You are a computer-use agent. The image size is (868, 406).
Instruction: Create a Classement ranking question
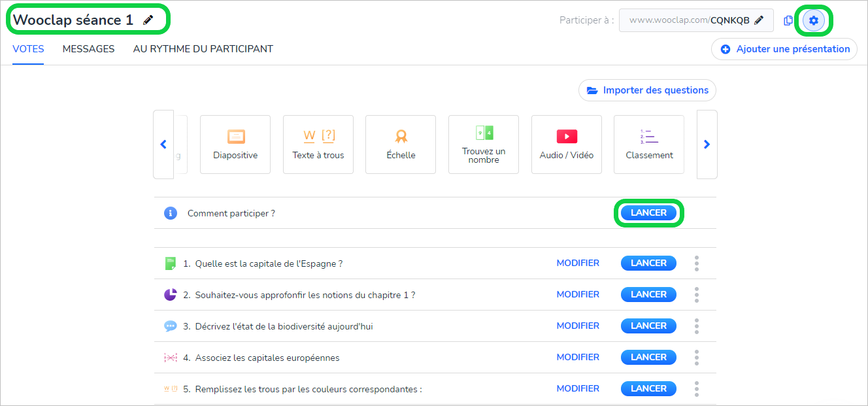click(x=649, y=144)
